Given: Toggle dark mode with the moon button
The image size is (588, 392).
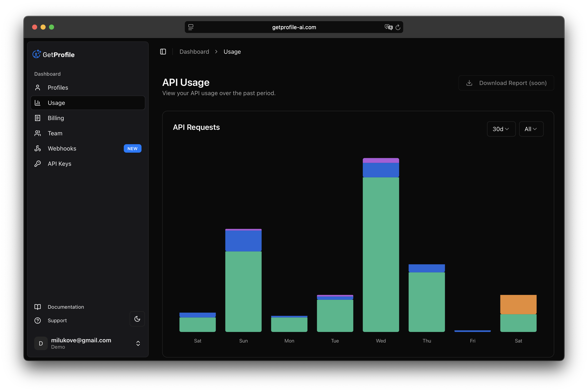Looking at the screenshot, I should (137, 319).
